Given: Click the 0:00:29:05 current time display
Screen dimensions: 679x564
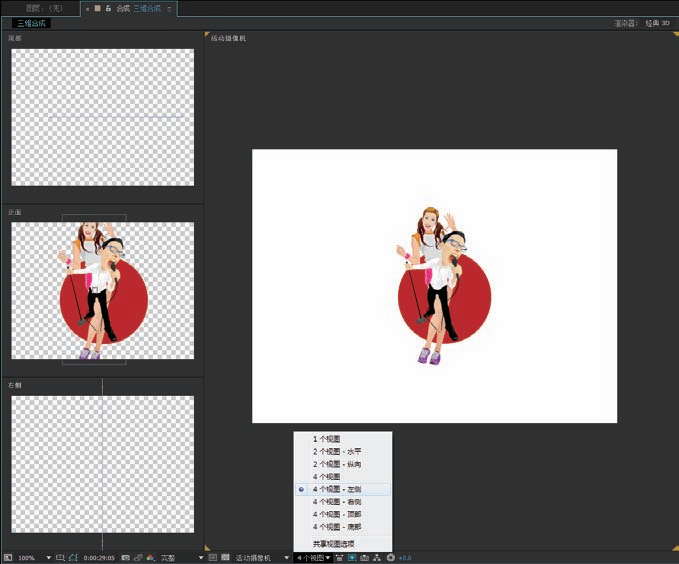Looking at the screenshot, I should (x=99, y=558).
